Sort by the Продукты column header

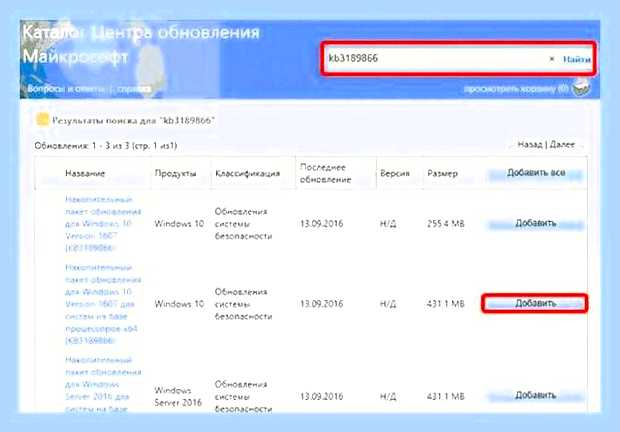[175, 174]
